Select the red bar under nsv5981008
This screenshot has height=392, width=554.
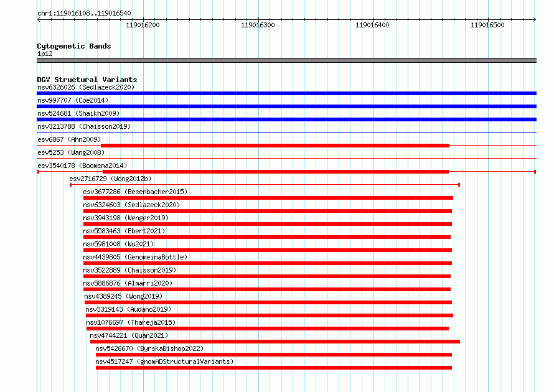point(268,250)
